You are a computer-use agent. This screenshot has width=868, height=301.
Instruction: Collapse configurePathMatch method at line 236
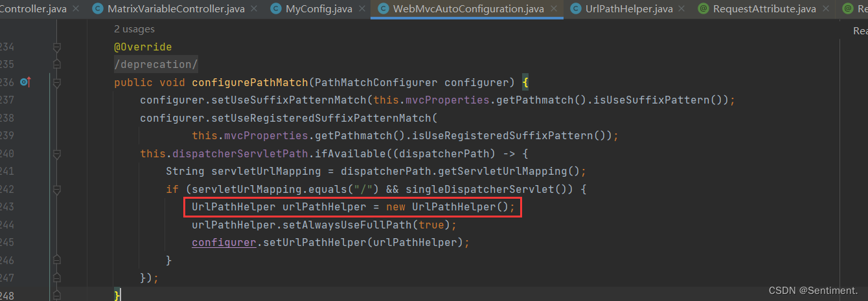point(57,82)
